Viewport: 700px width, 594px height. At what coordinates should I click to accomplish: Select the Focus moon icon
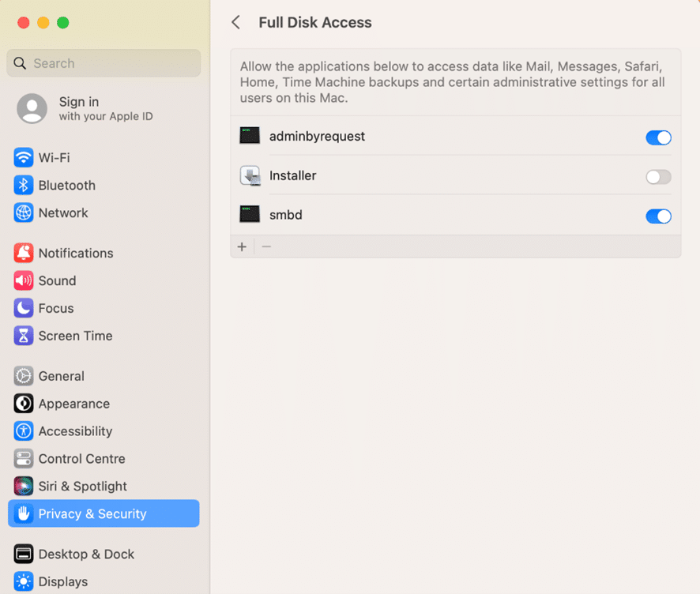click(23, 308)
